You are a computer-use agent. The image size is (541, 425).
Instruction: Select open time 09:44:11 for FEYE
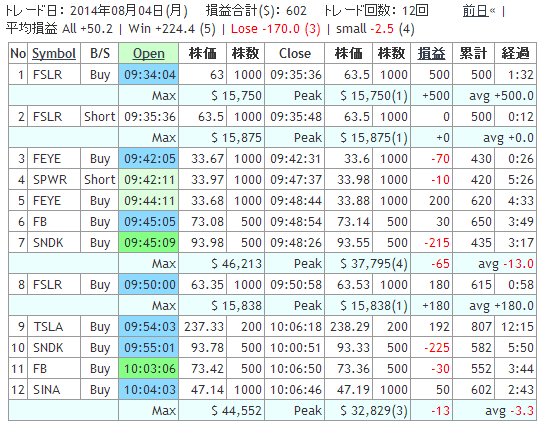[149, 201]
